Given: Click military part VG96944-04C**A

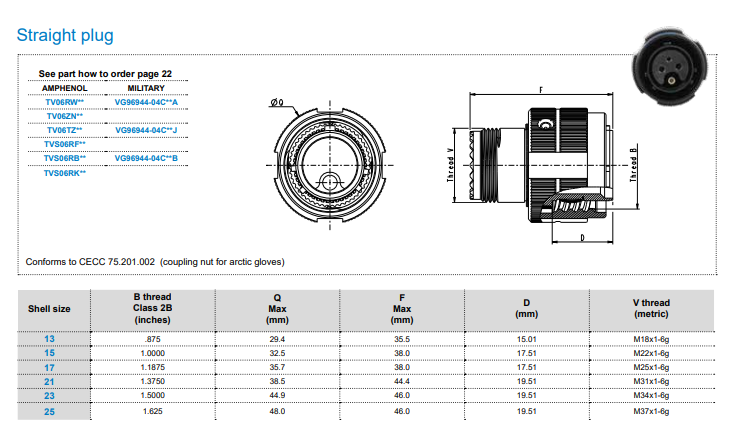Looking at the screenshot, I should (146, 102).
